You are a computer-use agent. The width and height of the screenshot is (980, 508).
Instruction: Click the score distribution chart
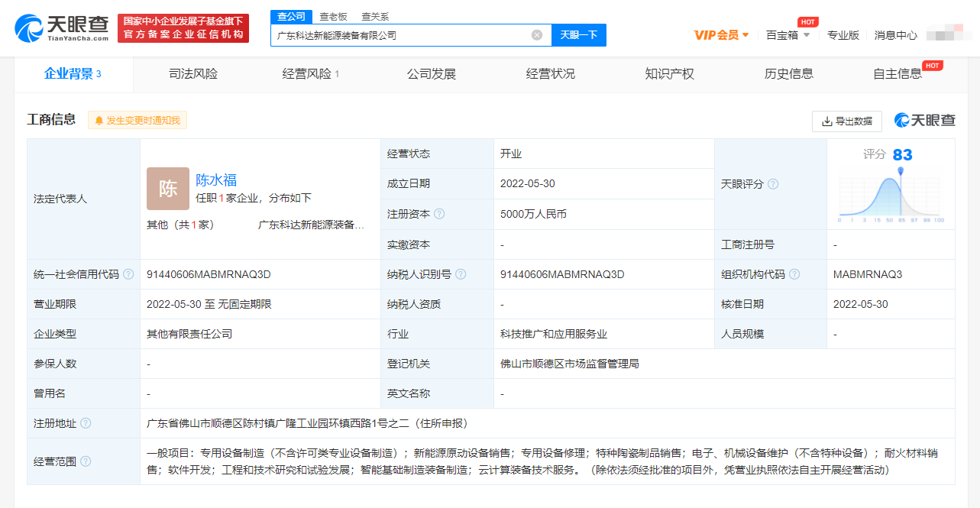tap(891, 196)
